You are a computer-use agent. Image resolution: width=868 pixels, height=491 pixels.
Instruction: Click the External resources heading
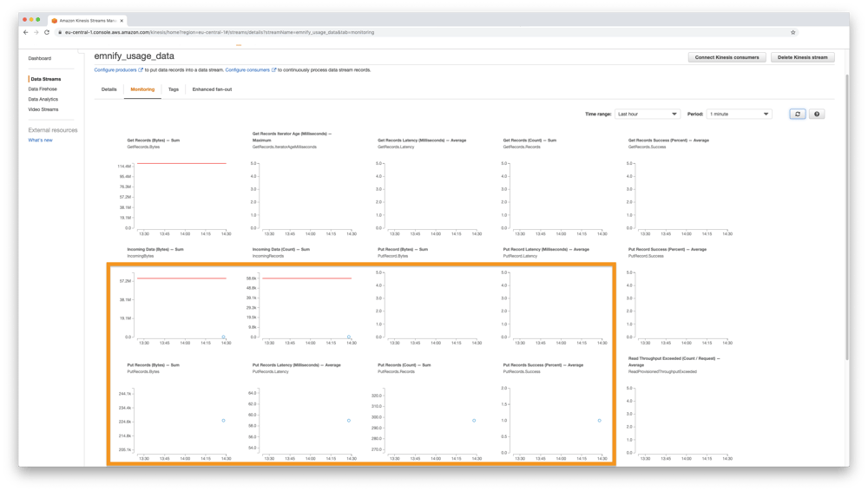point(53,130)
